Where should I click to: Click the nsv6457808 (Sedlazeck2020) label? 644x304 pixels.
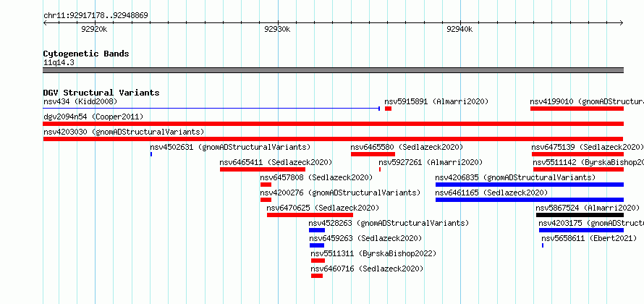(x=316, y=177)
